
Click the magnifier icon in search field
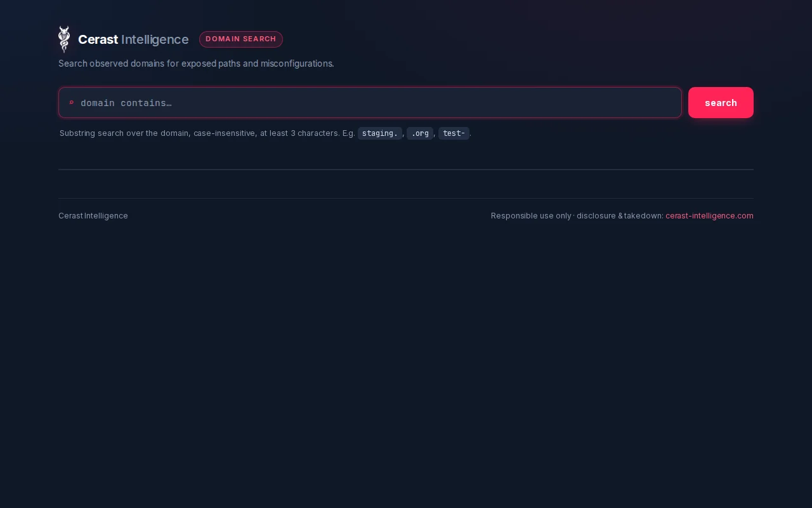coord(72,103)
